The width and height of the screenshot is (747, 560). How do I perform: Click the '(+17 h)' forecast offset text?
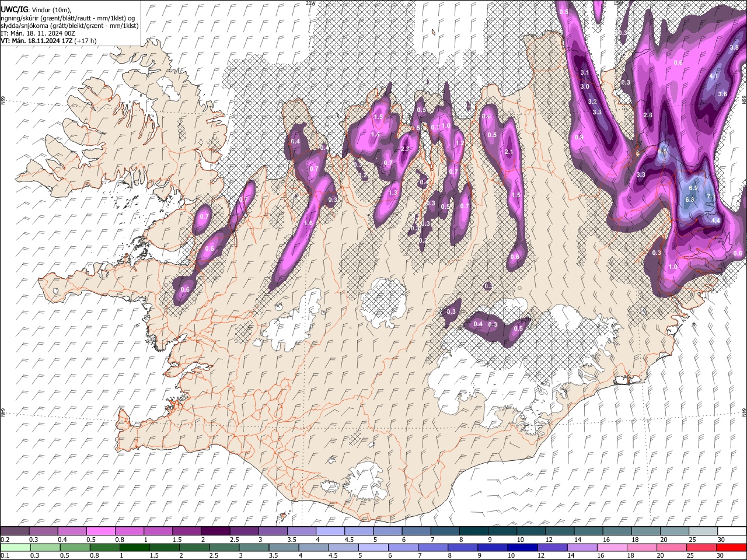[x=86, y=41]
